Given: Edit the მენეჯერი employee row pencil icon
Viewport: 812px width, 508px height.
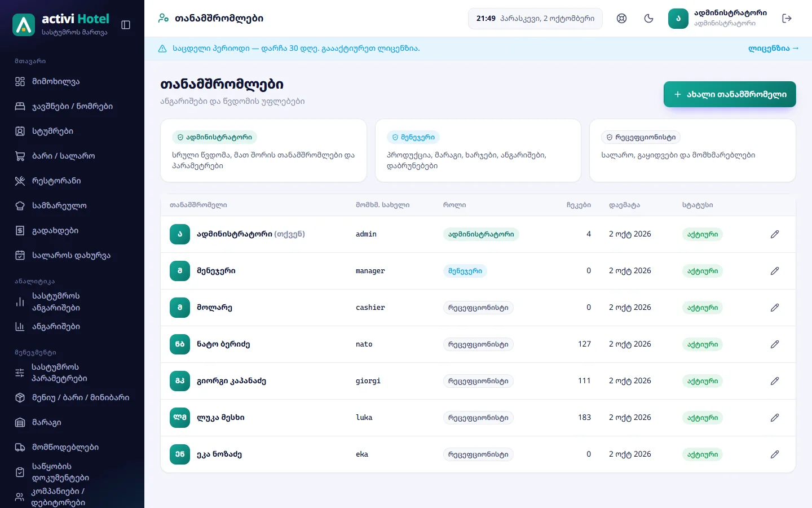Looking at the screenshot, I should 775,271.
